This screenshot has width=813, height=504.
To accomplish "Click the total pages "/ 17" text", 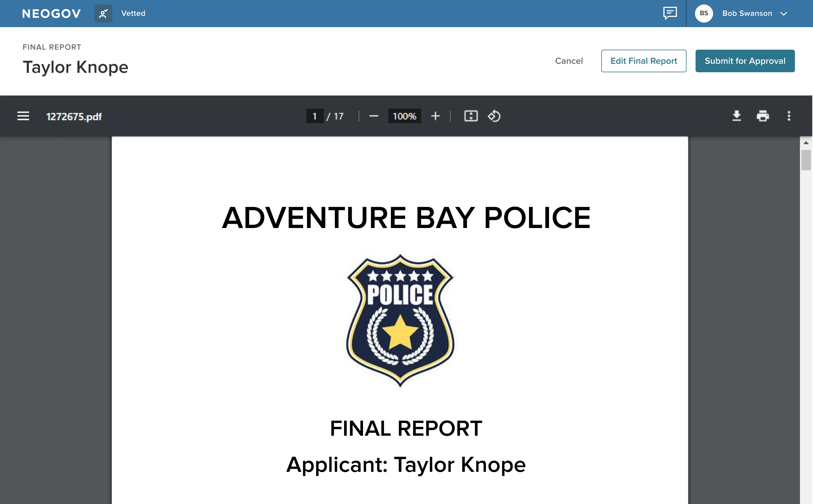I will (335, 116).
